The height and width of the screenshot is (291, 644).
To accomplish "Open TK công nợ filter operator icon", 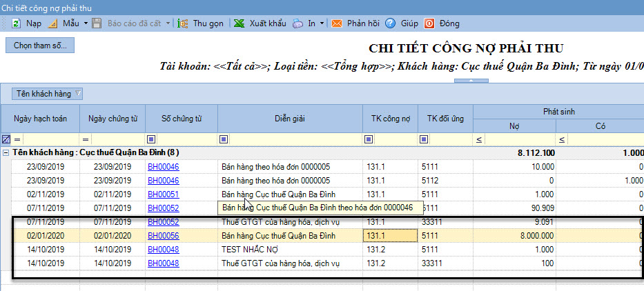I will pyautogui.click(x=368, y=139).
